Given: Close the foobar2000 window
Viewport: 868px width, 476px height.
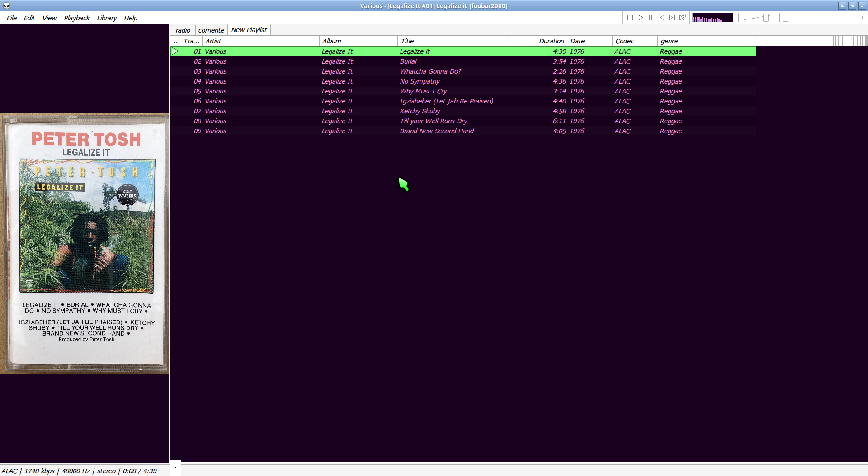Looking at the screenshot, I should tap(842, 6).
